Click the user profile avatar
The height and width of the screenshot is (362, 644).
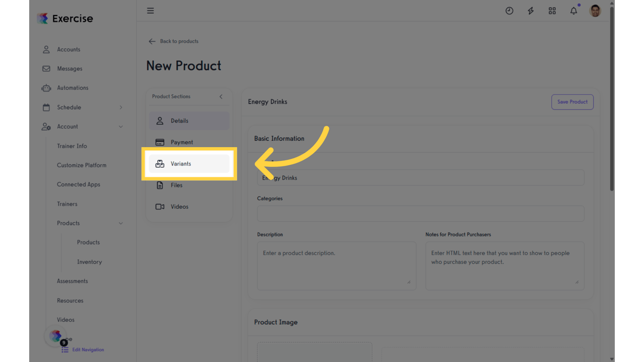[x=595, y=11]
